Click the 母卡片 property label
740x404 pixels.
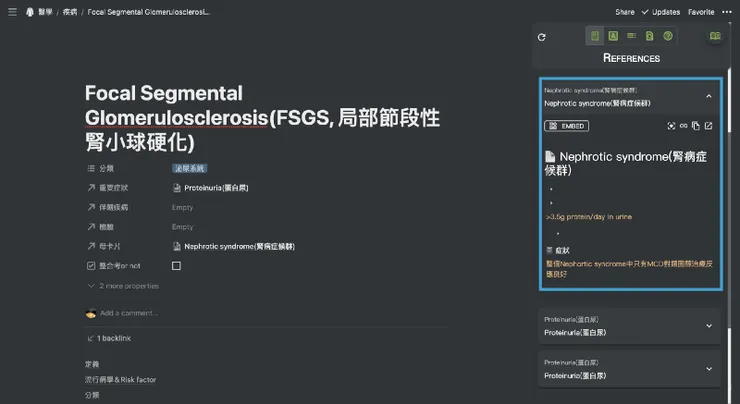(x=104, y=246)
